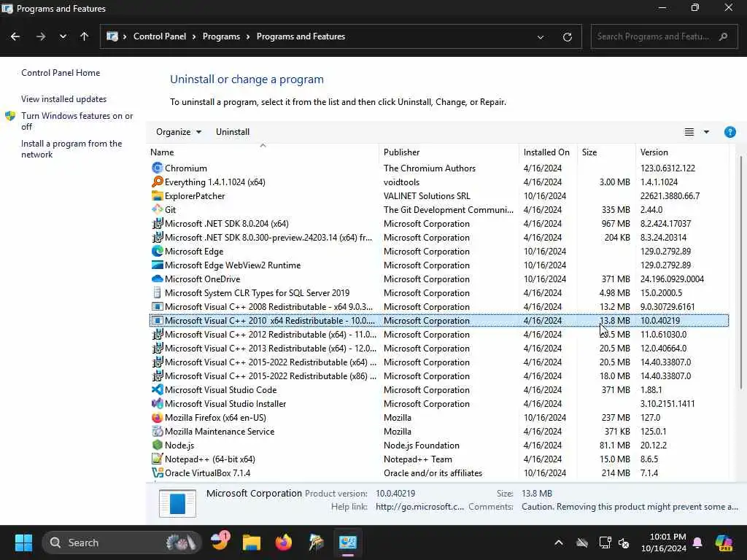This screenshot has width=747, height=560.
Task: Go back using the back arrow
Action: pyautogui.click(x=15, y=36)
